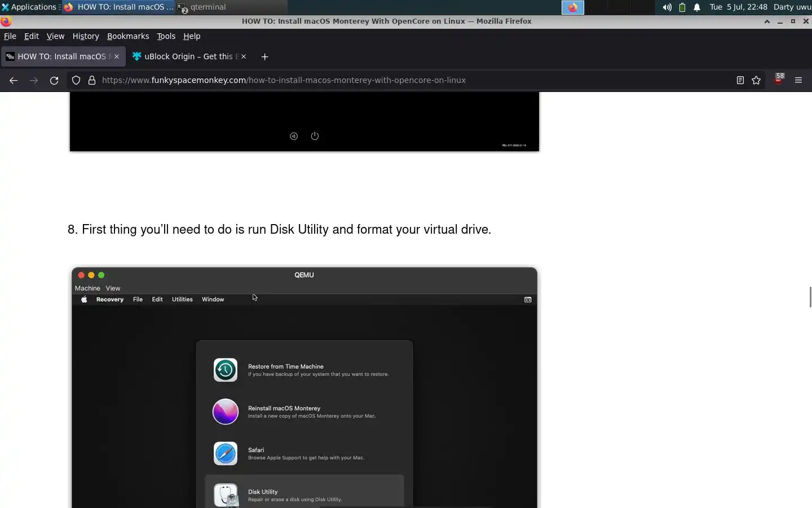Click the QEMU recovery screenshot image

coord(304,387)
